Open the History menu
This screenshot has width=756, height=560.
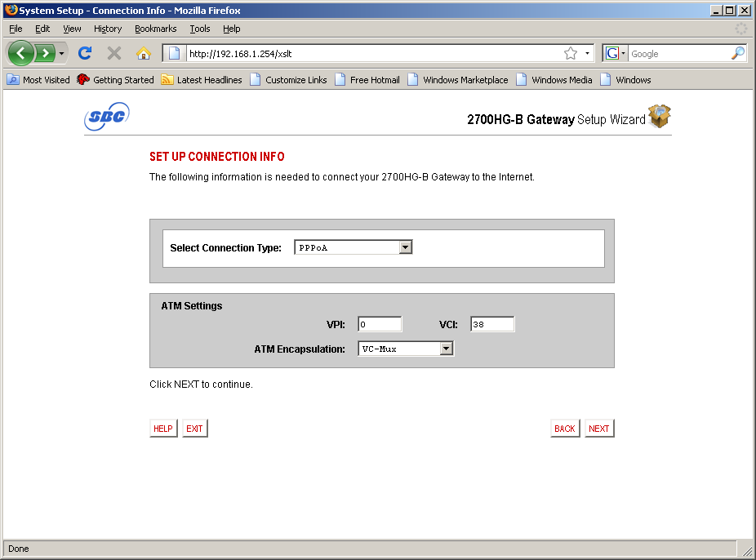click(x=107, y=29)
